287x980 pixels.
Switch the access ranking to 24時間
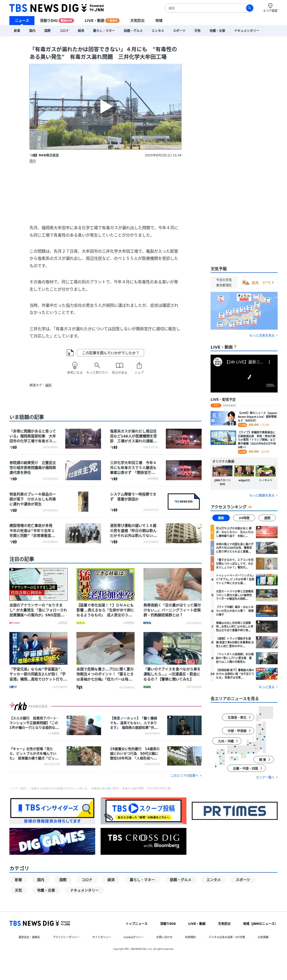click(x=244, y=518)
